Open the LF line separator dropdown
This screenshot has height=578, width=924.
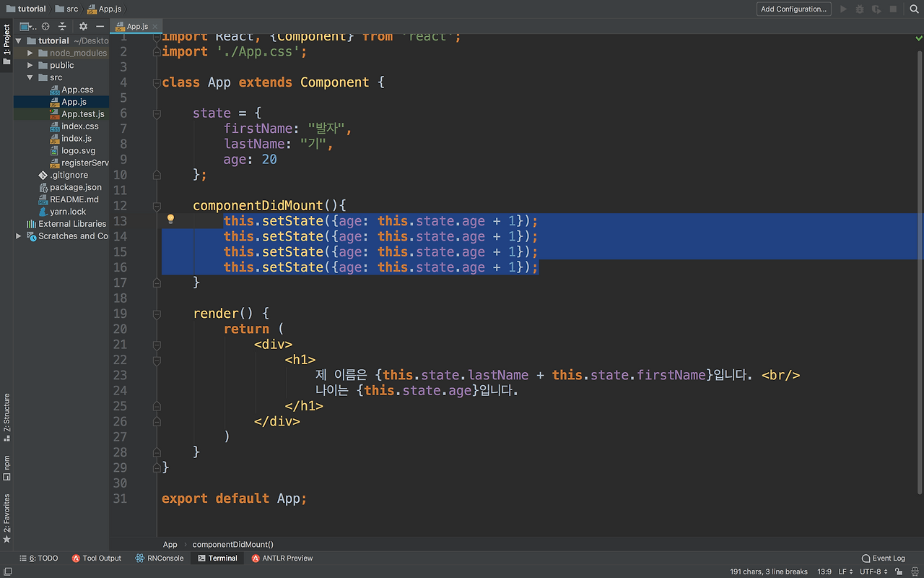845,571
